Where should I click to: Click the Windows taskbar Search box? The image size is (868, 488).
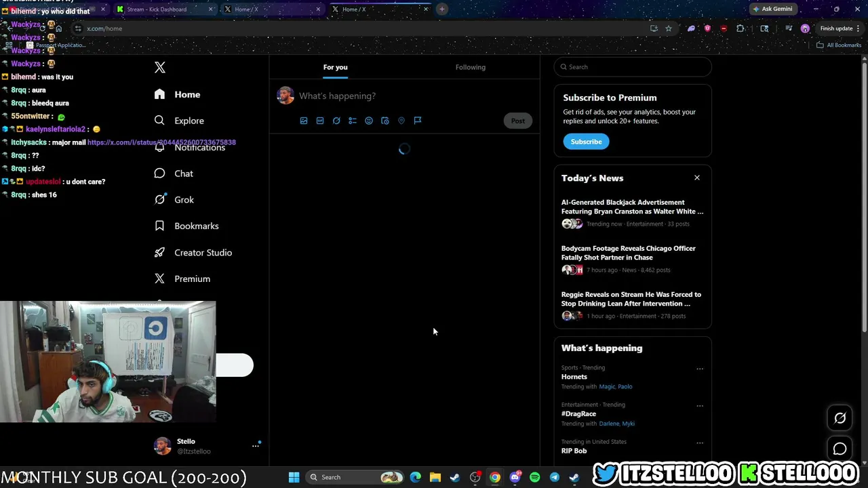coord(355,477)
